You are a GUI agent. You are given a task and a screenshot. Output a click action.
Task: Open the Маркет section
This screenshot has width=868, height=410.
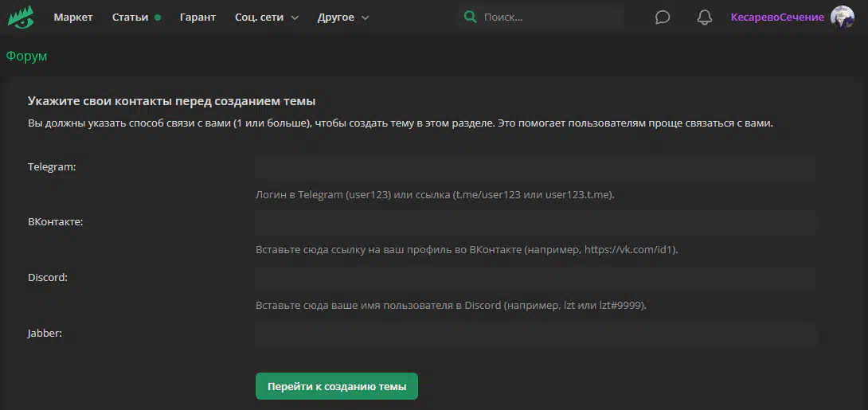[73, 18]
